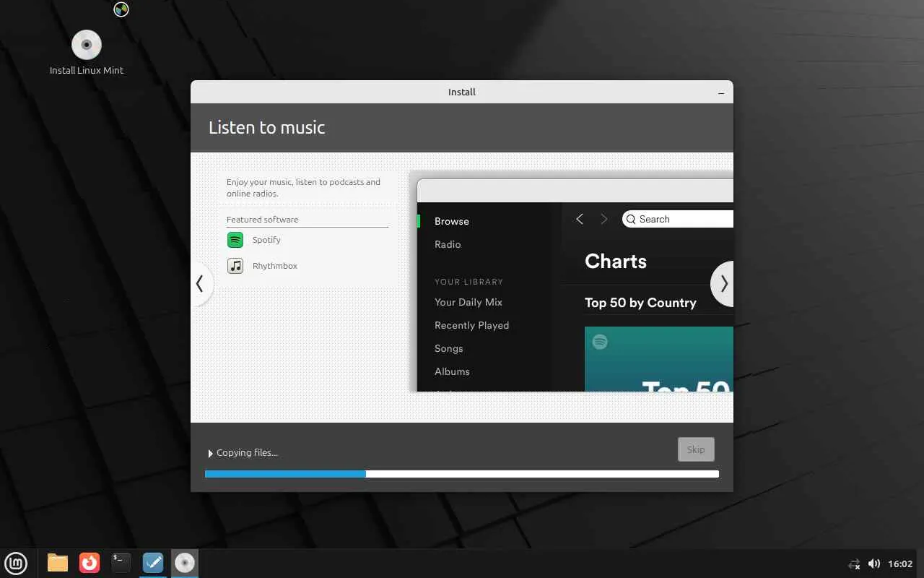The height and width of the screenshot is (578, 924).
Task: Go to the previous slide with the left arrow
Action: [x=201, y=284]
